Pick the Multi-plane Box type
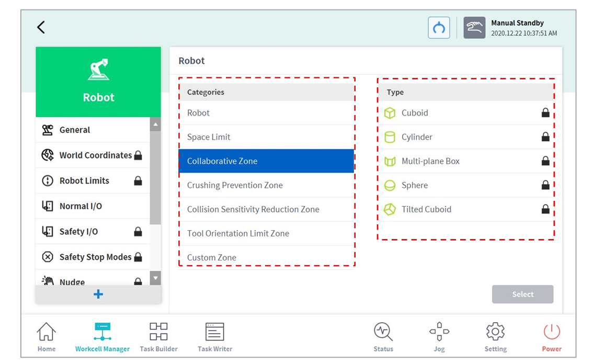The width and height of the screenshot is (593, 364). point(430,161)
